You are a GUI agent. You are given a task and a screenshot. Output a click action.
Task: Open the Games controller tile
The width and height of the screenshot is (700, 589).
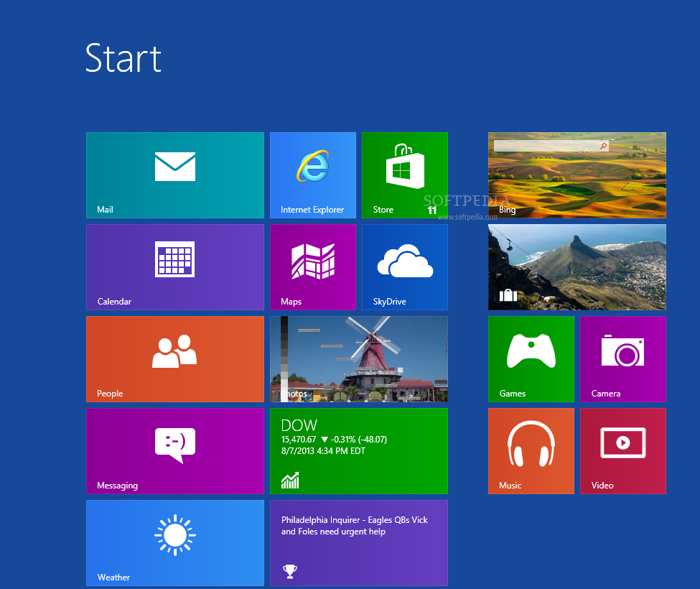click(x=531, y=359)
